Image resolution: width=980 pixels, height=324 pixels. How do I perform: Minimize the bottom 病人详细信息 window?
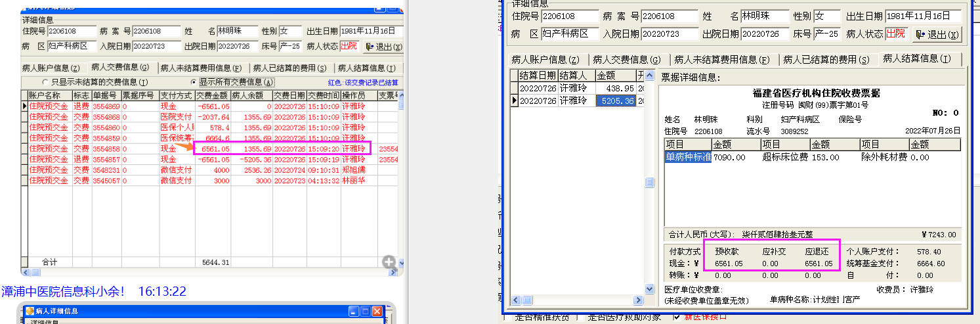pyautogui.click(x=354, y=311)
